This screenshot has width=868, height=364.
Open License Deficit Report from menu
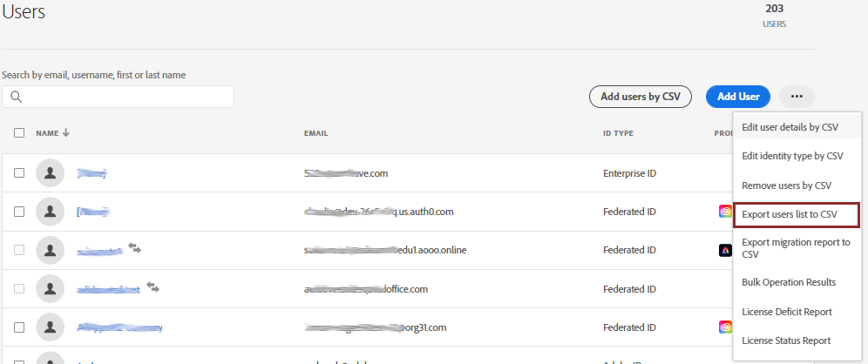pos(786,312)
